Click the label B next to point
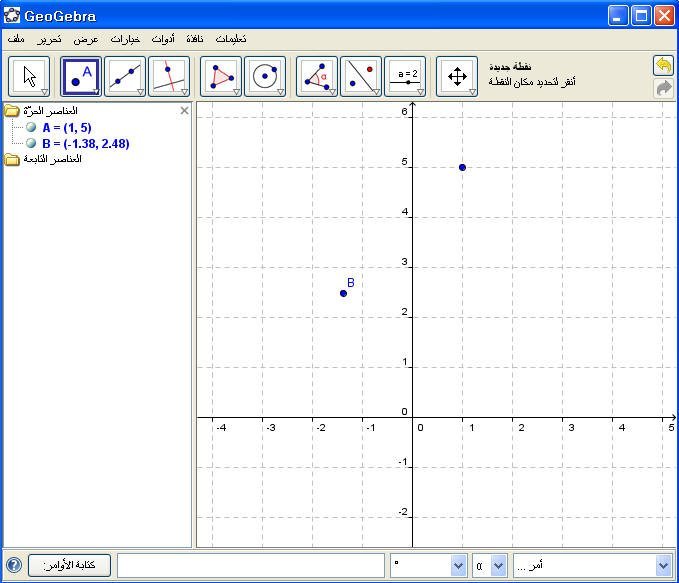 (351, 283)
